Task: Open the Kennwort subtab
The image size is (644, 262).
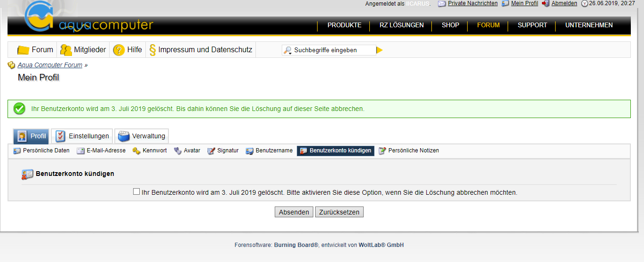Action: point(150,151)
